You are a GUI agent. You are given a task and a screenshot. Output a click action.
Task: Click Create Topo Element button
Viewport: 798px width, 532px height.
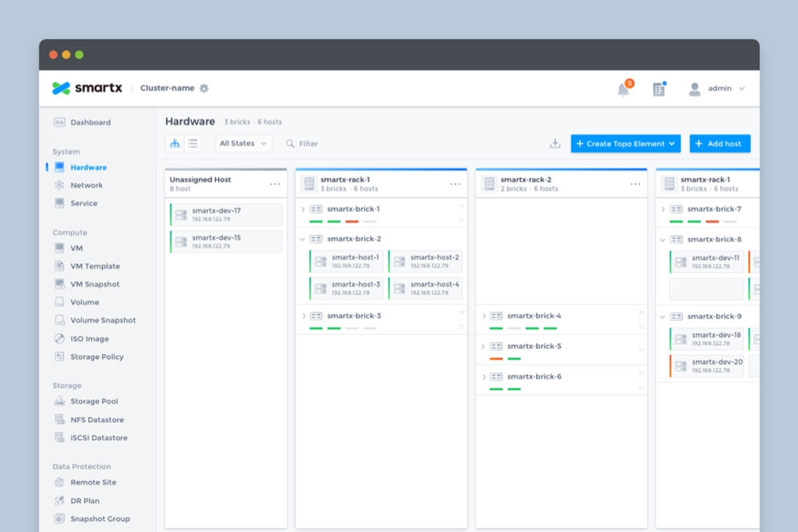coord(625,143)
